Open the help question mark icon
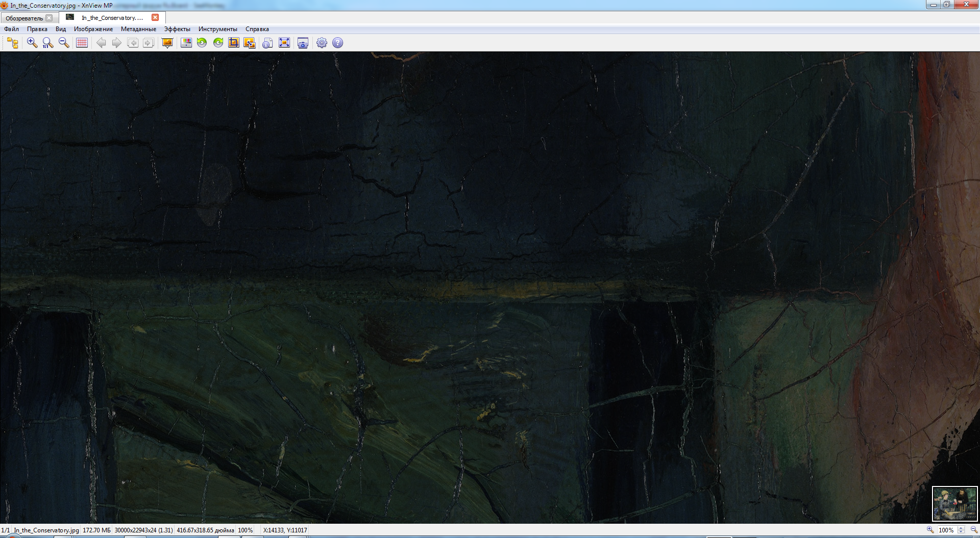This screenshot has width=980, height=538. click(x=337, y=43)
